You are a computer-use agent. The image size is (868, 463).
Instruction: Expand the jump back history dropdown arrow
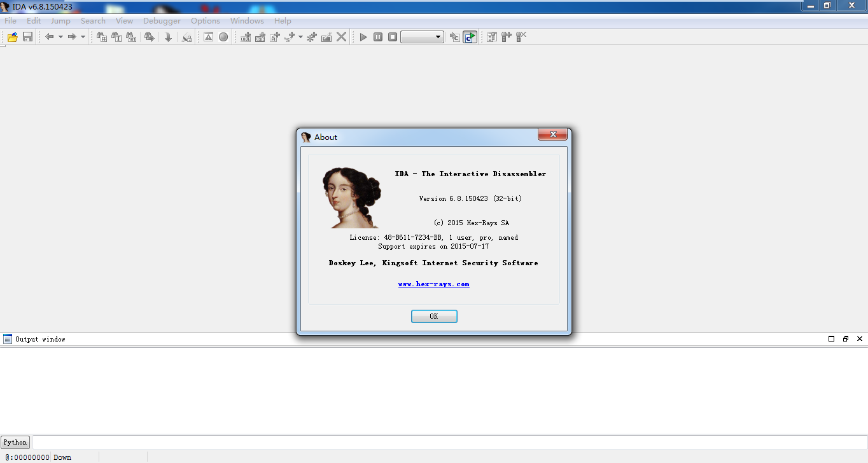[60, 37]
